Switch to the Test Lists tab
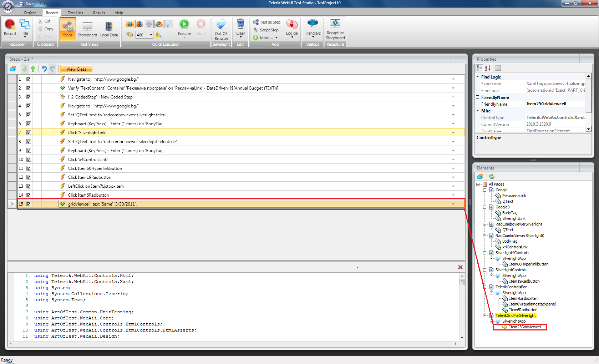This screenshot has height=364, width=599. [75, 13]
